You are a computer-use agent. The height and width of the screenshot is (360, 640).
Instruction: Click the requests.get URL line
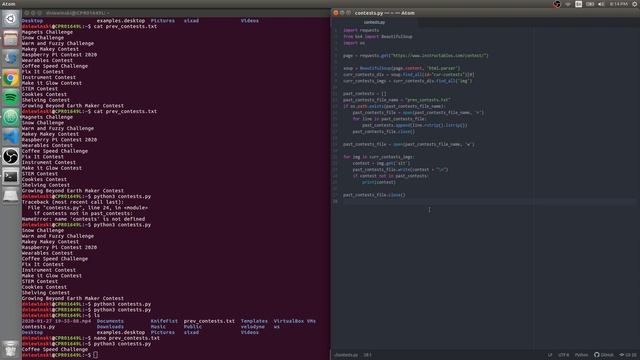(416, 56)
